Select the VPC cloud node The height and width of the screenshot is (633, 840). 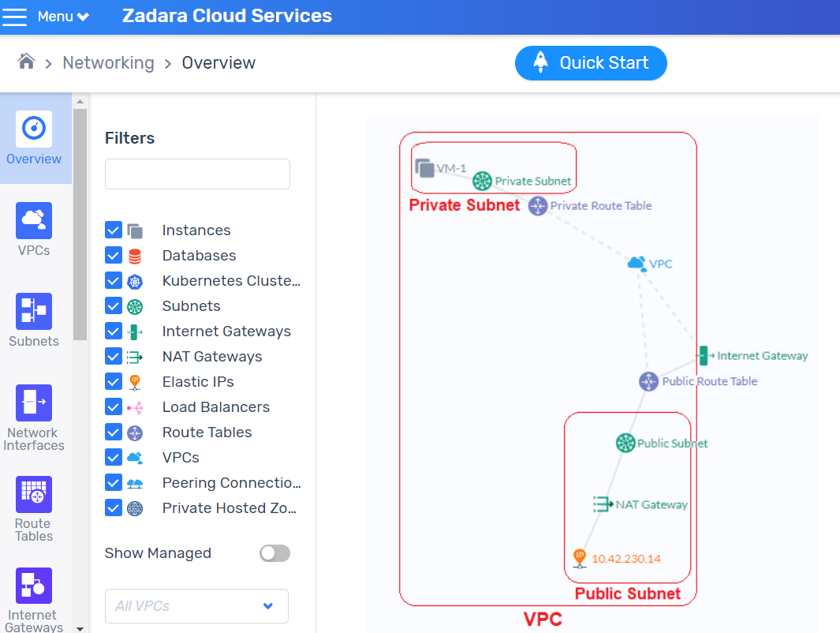637,263
